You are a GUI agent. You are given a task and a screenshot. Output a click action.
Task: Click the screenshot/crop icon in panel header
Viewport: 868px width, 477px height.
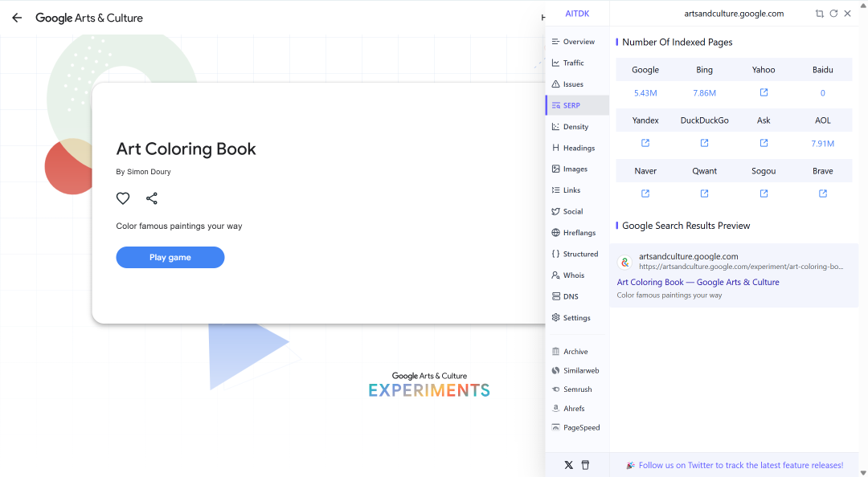820,14
